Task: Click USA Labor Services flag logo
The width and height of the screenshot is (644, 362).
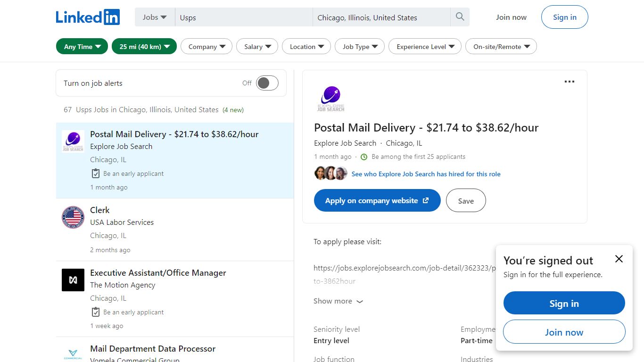Action: click(73, 217)
